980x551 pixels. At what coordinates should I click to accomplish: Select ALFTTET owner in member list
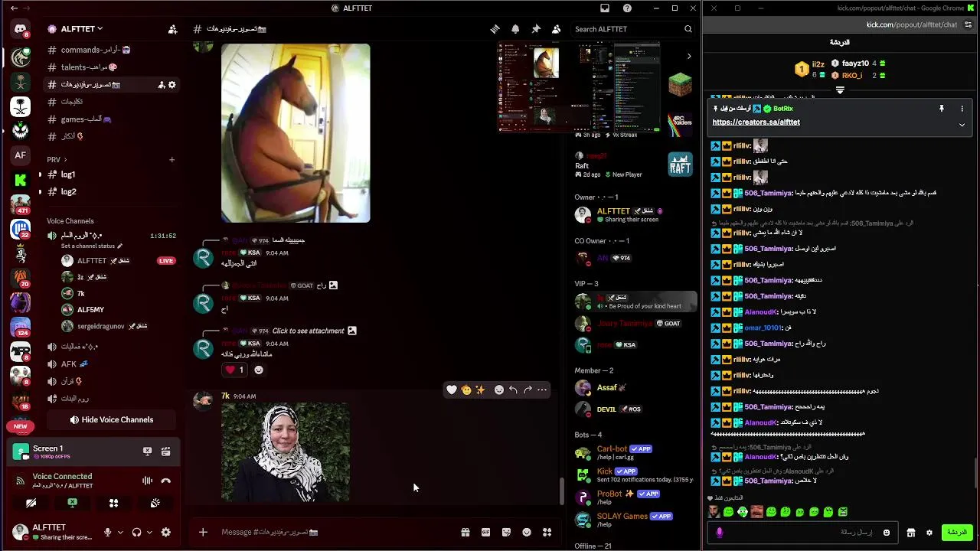[634, 215]
